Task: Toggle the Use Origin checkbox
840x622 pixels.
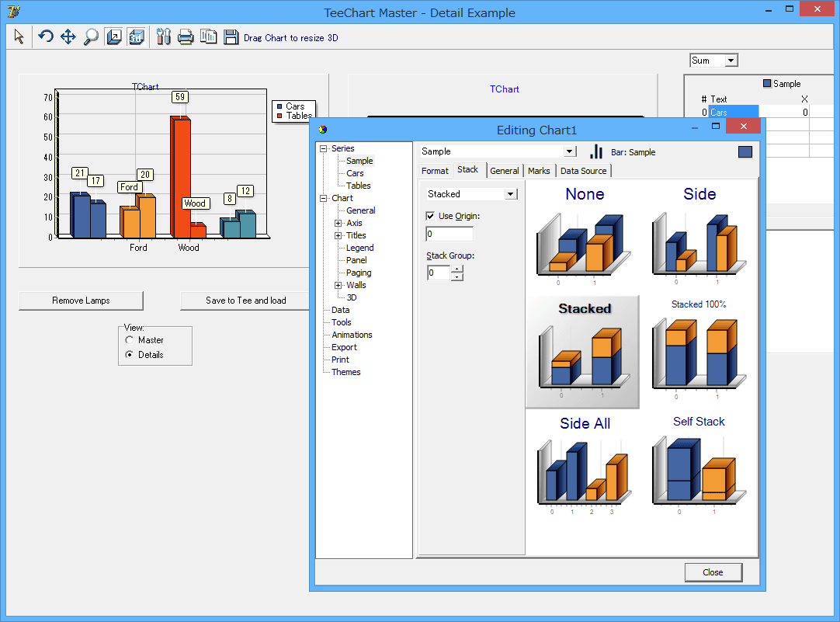Action: pos(430,216)
